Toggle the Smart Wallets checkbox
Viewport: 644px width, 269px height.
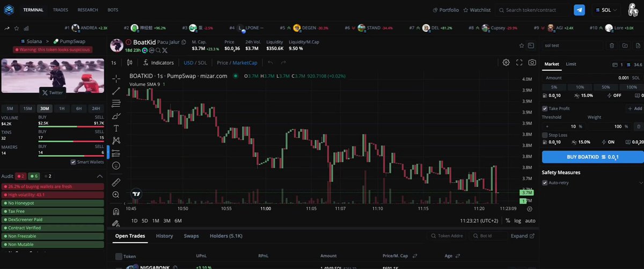tap(73, 162)
